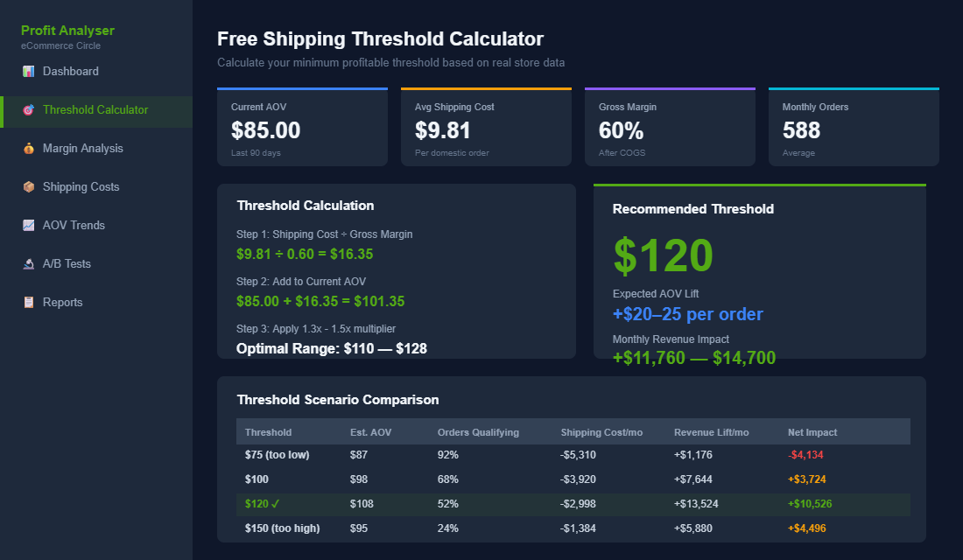Click the AOV Trends chart icon

click(31, 225)
